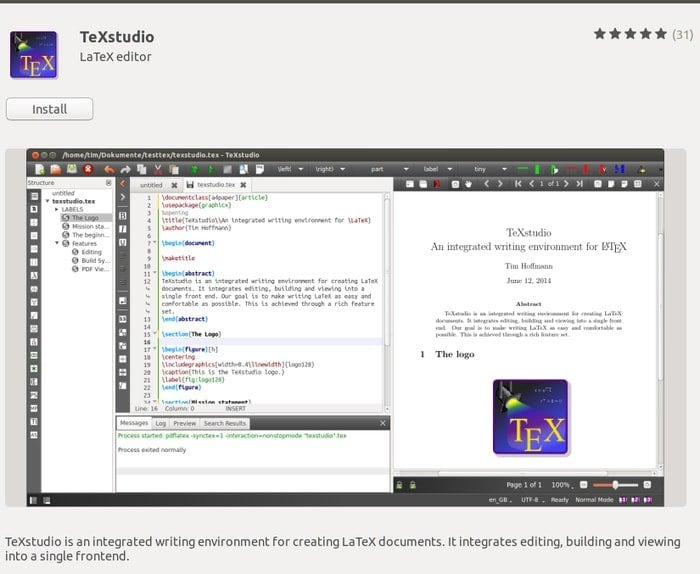Click the scissors Cut icon
The height and width of the screenshot is (574, 700).
point(158,169)
